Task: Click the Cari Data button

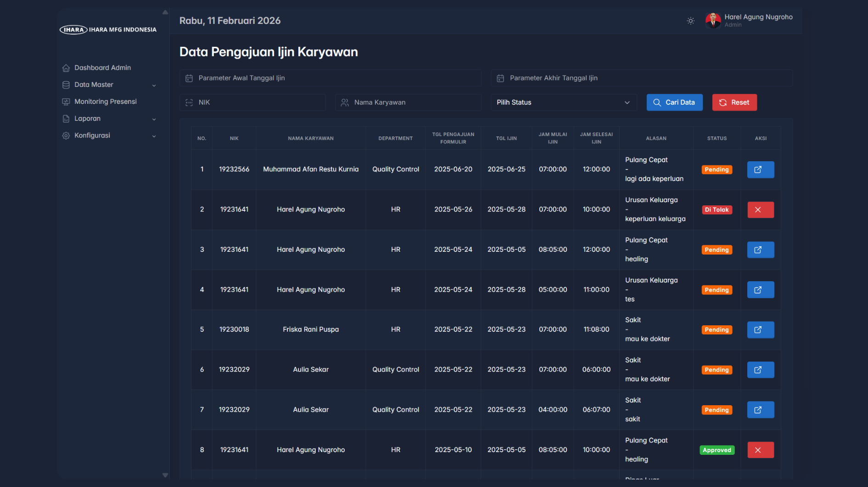Action: [674, 102]
